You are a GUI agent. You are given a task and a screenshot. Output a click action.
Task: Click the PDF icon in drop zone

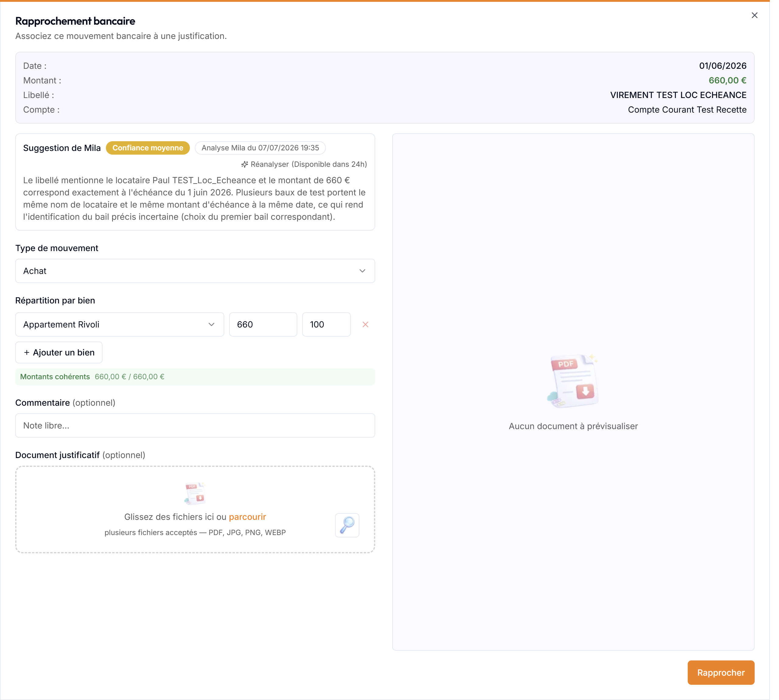pos(195,493)
